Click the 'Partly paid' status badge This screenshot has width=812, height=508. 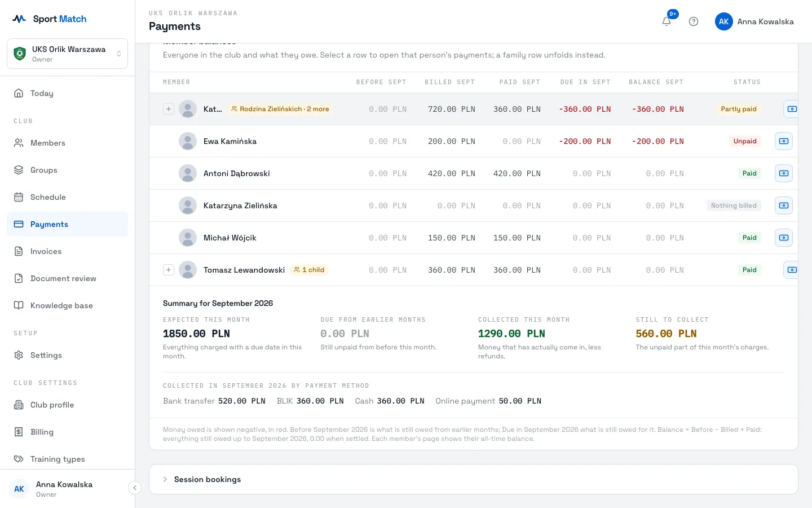[x=739, y=109]
